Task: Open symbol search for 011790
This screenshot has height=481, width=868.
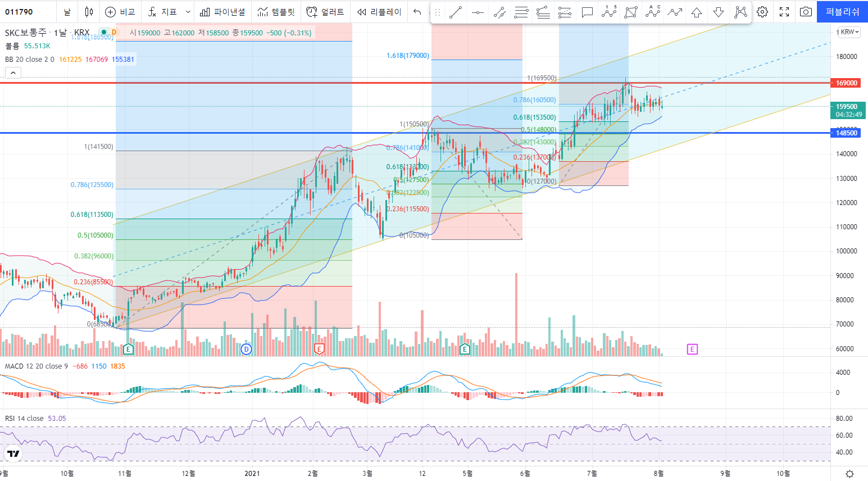Action: pyautogui.click(x=19, y=12)
